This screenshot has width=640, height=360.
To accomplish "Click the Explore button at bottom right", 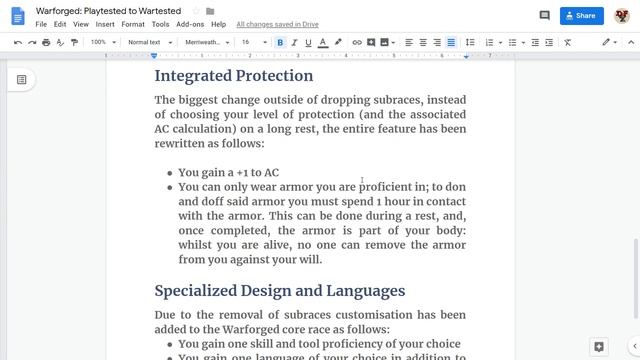I will tap(599, 347).
